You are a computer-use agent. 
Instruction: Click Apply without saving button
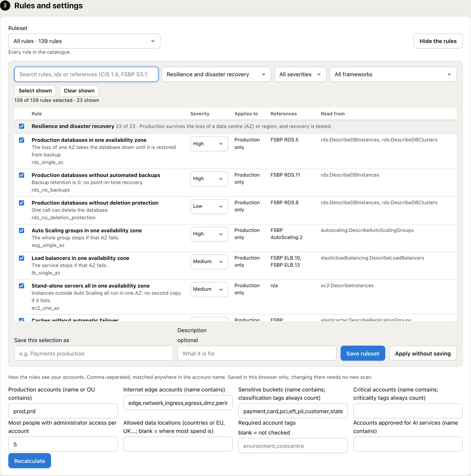pos(423,354)
